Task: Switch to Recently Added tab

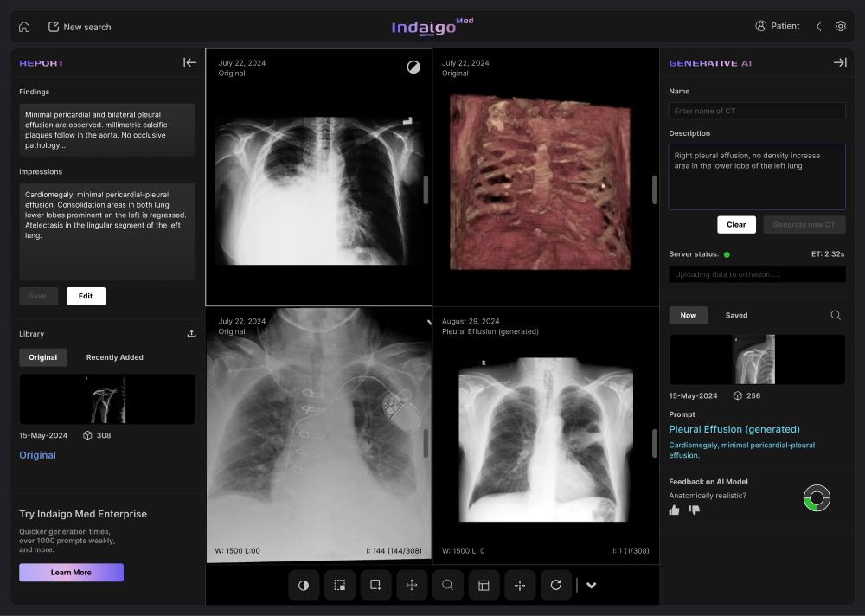Action: [x=115, y=357]
